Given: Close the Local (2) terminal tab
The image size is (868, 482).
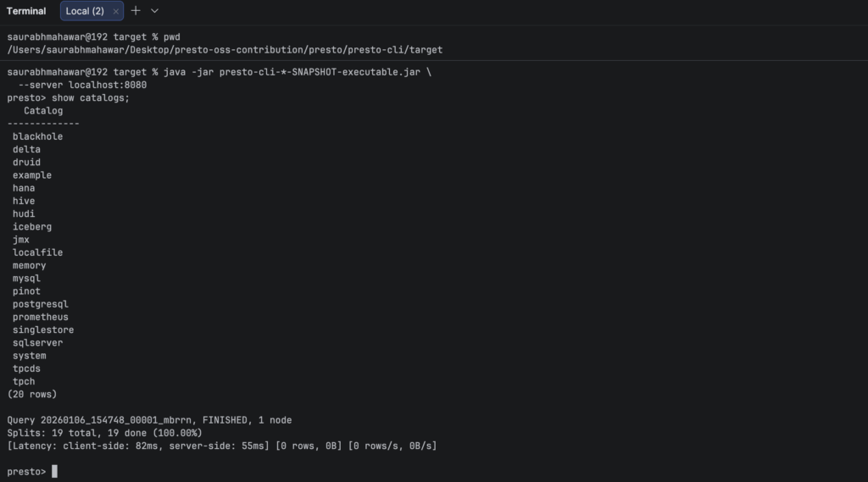Looking at the screenshot, I should click(x=115, y=11).
